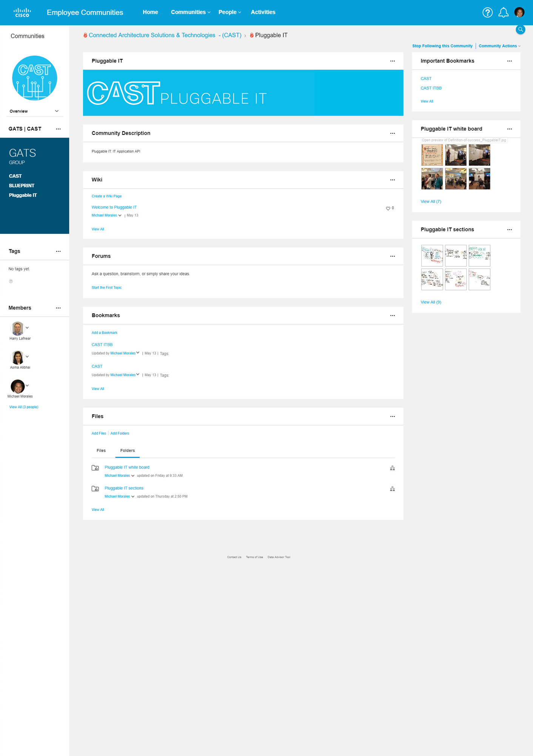The height and width of the screenshot is (756, 533).
Task: Open Important Bookmarks three-dot menu
Action: (509, 61)
